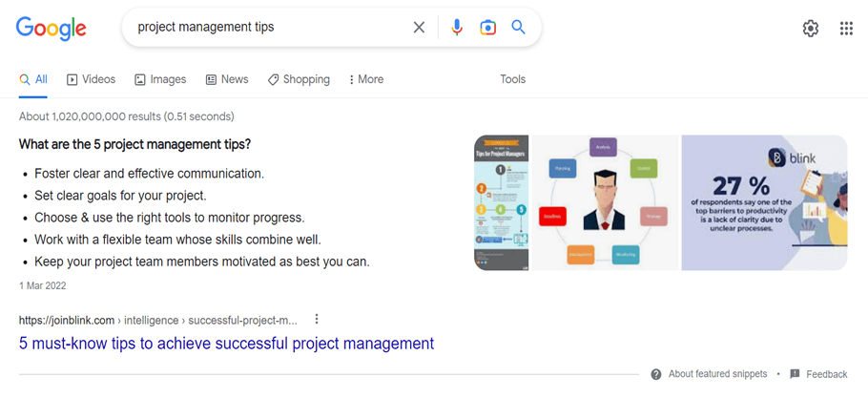The image size is (868, 398).
Task: Open the Google apps grid
Action: pos(846,29)
